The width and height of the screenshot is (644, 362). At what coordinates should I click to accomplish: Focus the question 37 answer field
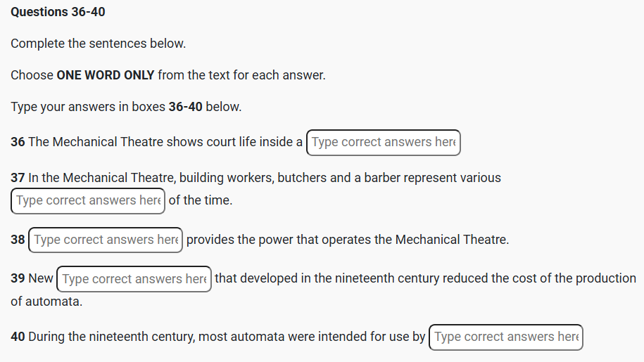88,200
